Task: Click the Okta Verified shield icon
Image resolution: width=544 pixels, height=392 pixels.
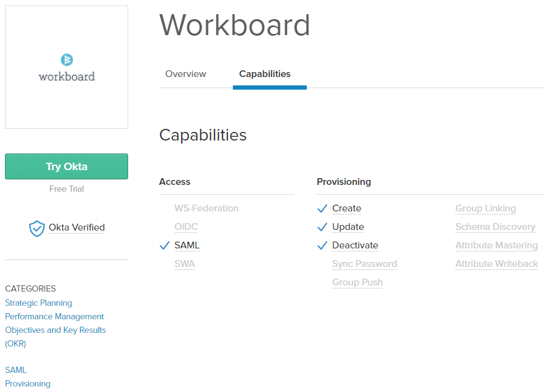Action: 37,229
